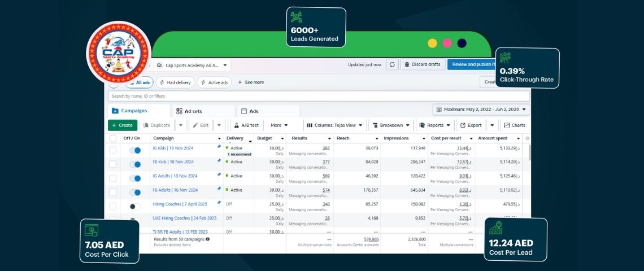Click the Export icon in toolbar

tap(463, 125)
